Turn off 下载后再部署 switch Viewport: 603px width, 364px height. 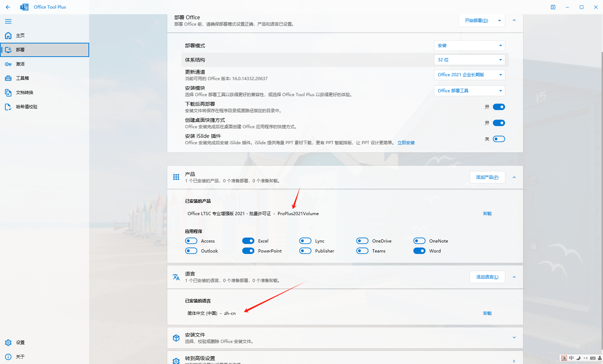tap(499, 107)
